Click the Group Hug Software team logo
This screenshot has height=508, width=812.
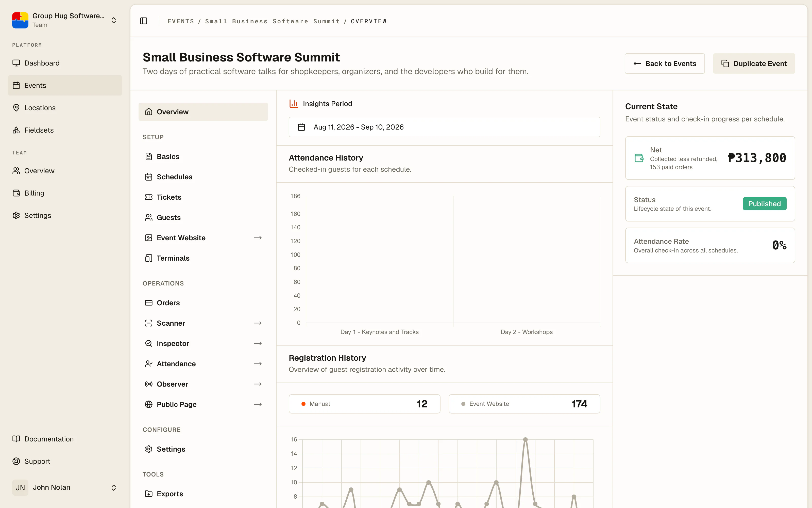click(x=20, y=20)
